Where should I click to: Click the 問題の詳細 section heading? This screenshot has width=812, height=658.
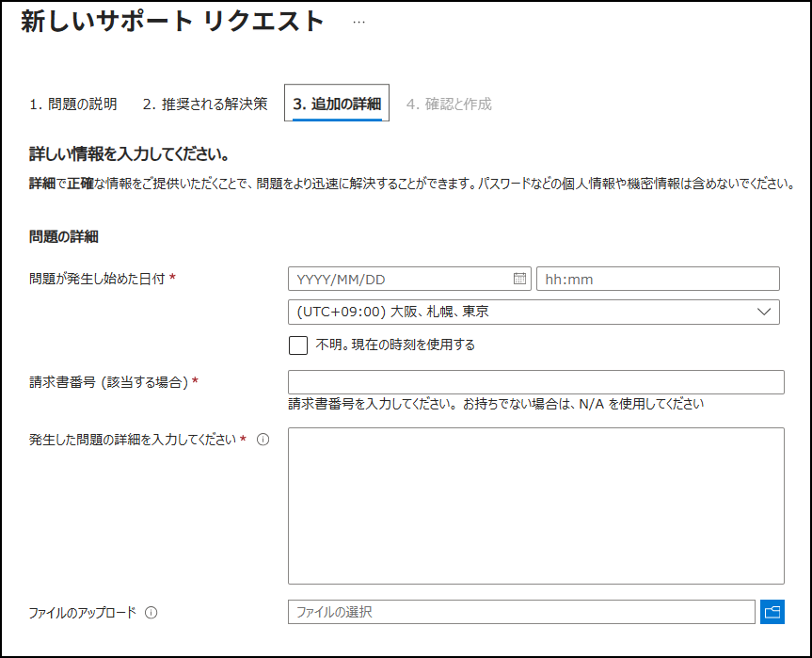click(64, 237)
